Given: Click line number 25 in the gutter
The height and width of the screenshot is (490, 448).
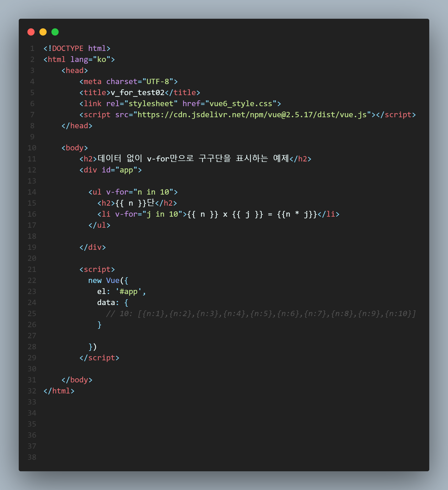Looking at the screenshot, I should point(32,314).
